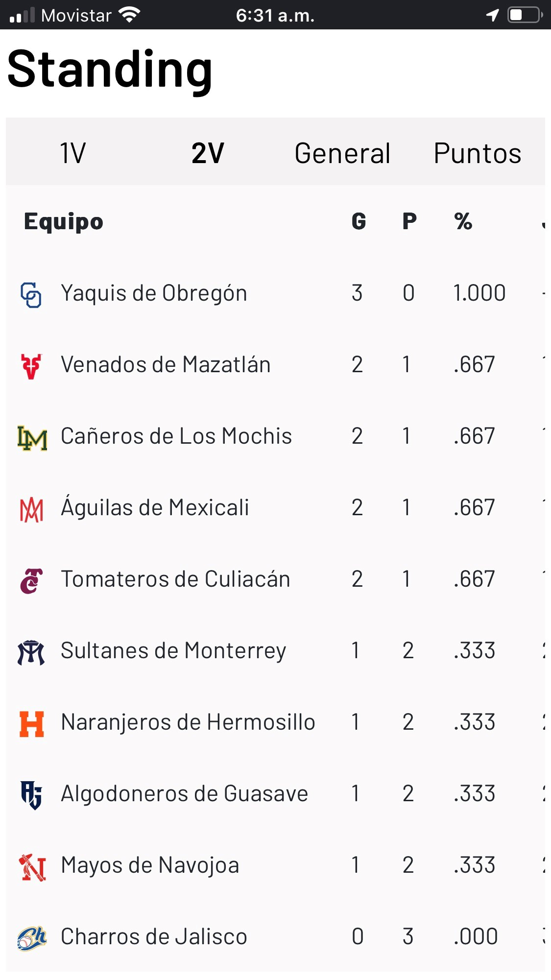The width and height of the screenshot is (551, 980).
Task: Switch to the 1V standings tab
Action: (72, 153)
